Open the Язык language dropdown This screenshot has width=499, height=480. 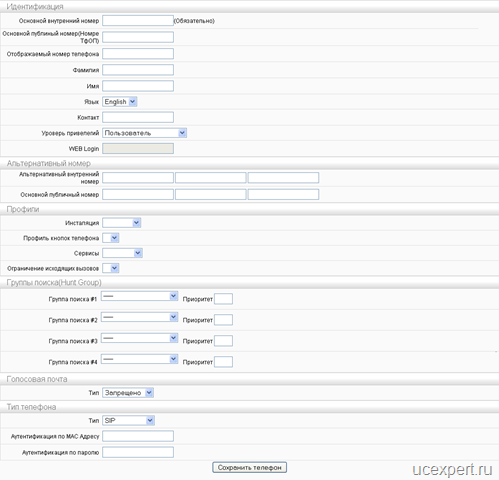coord(120,102)
